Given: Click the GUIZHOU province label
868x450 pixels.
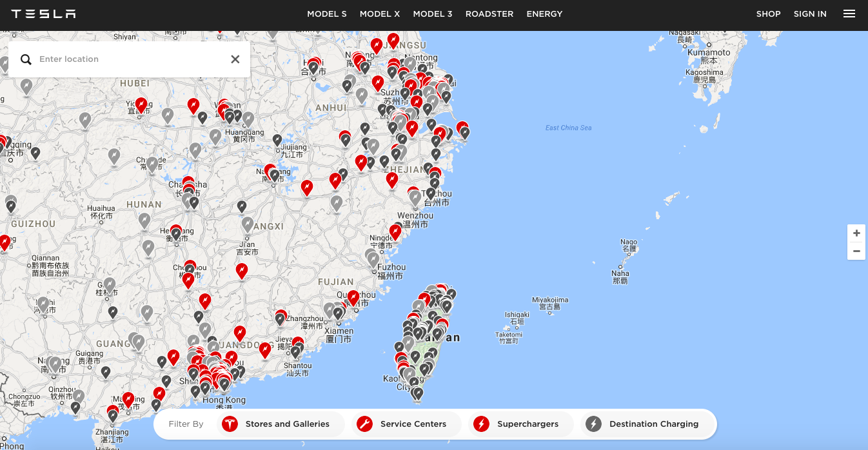Looking at the screenshot, I should click(x=34, y=224).
